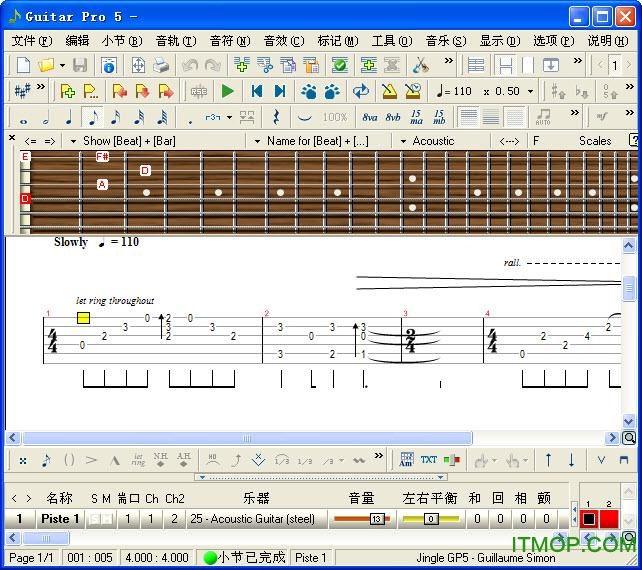The image size is (642, 570).
Task: Open the 工具(T) menu
Action: click(x=390, y=41)
